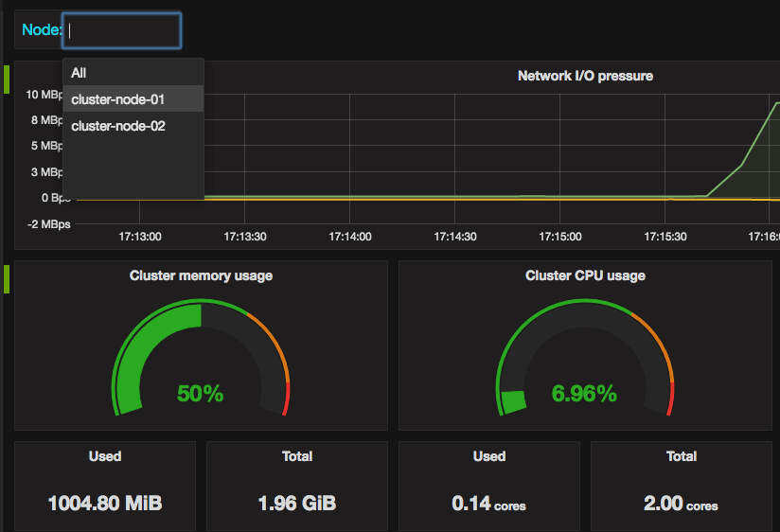780x532 pixels.
Task: Open the CPU Used panel showing 0.14 cores
Action: [x=489, y=486]
